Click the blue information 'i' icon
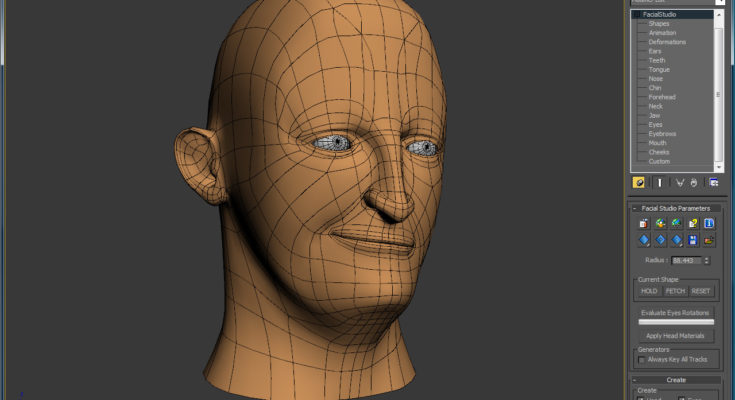Image resolution: width=735 pixels, height=400 pixels. click(x=709, y=223)
